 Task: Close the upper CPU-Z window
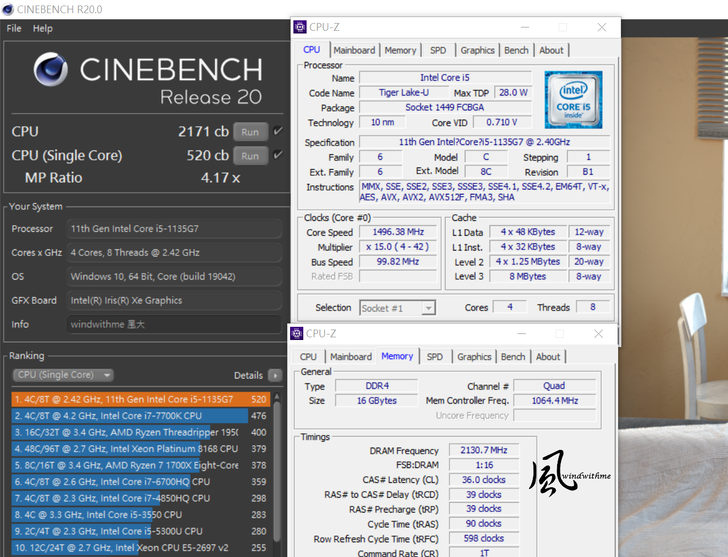[601, 27]
